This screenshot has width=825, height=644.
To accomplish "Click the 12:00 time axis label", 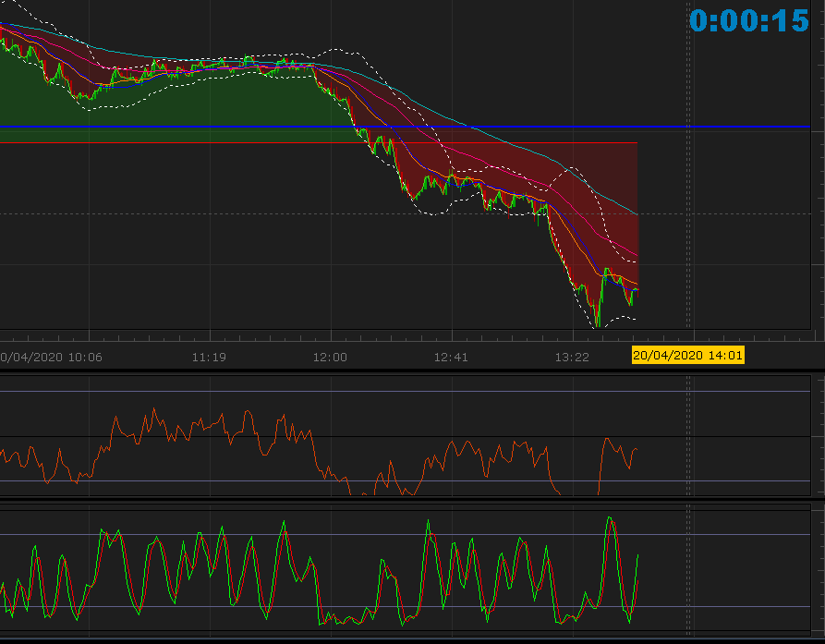I will point(330,357).
